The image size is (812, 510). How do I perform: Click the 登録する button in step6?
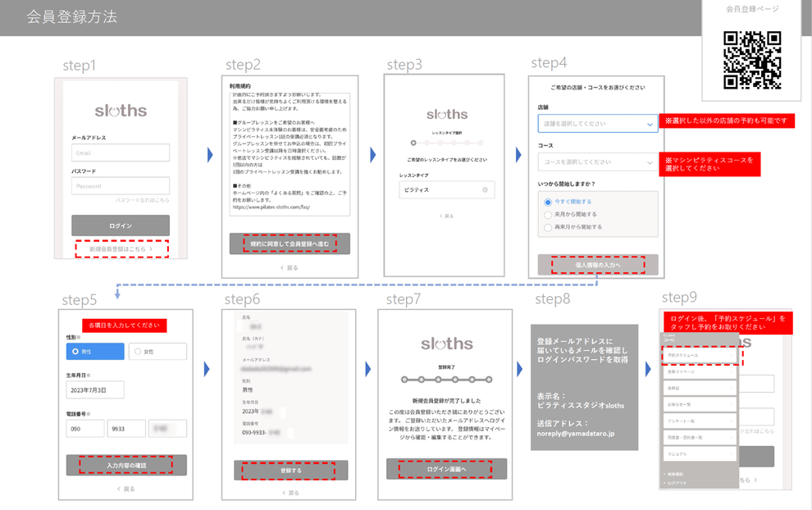[x=290, y=470]
